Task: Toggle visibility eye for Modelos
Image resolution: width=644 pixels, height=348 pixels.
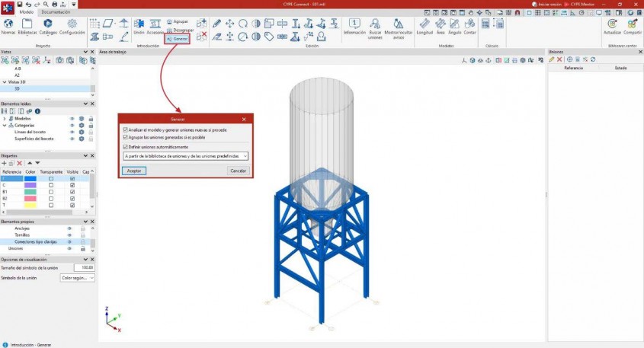Action: [x=72, y=119]
